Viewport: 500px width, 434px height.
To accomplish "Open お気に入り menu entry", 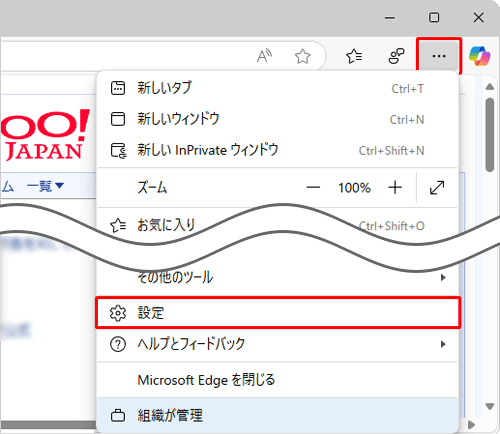I will coord(278,225).
